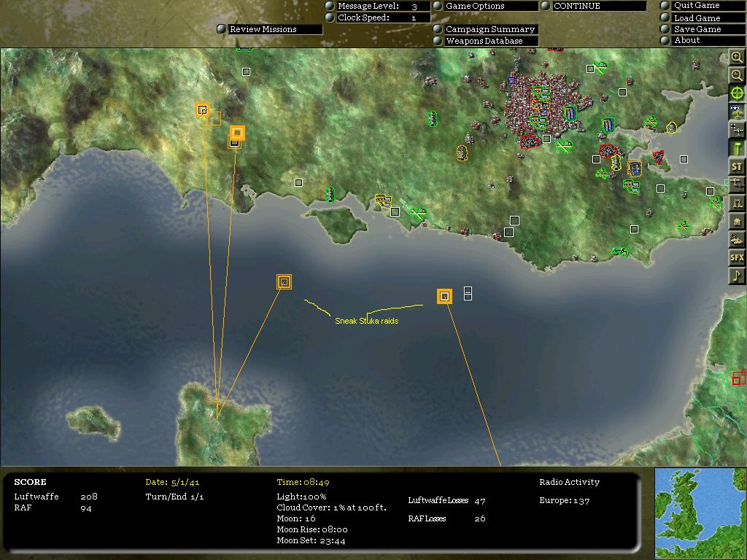Viewport: 747px width, 560px height.
Task: Toggle the clouds weather icon
Action: click(737, 239)
